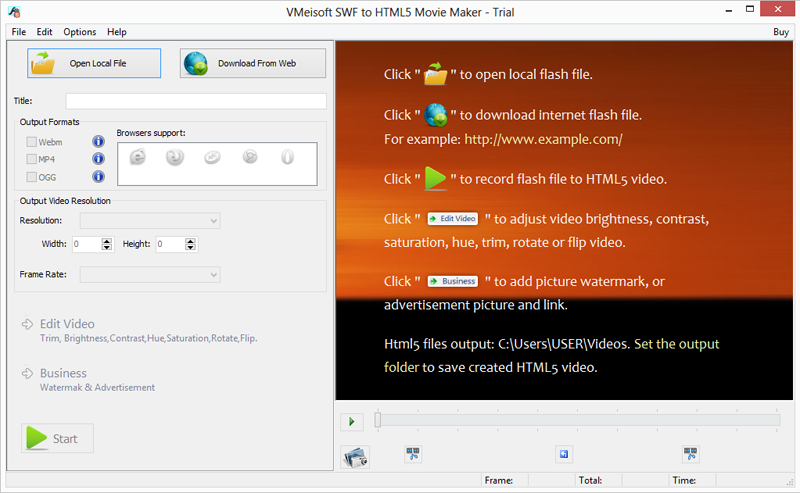The image size is (800, 493).
Task: Click the Firefox browser support icon
Action: click(x=174, y=157)
